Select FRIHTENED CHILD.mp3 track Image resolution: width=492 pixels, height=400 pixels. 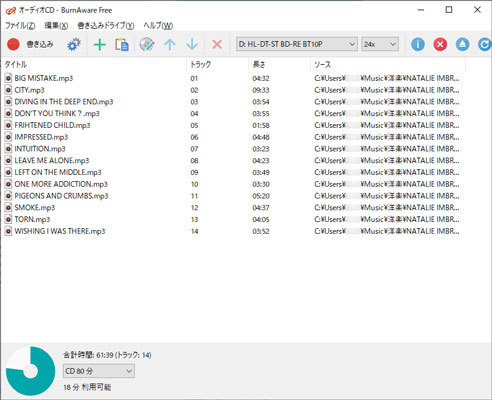(52, 125)
